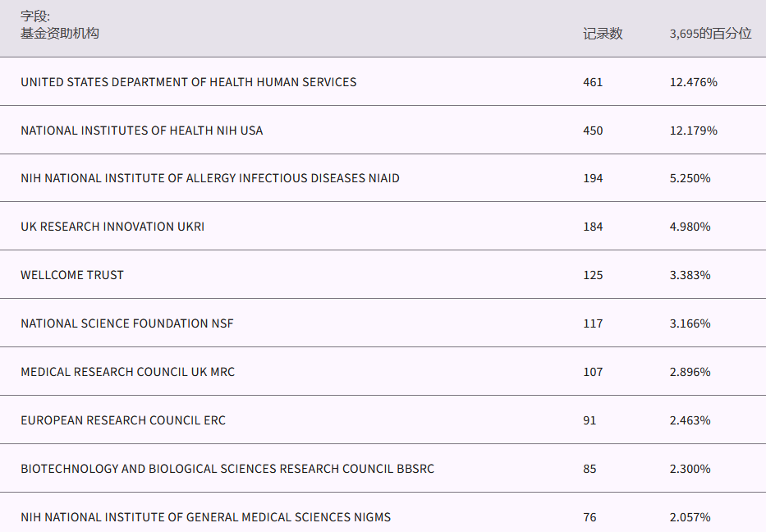
Task: Select Biotechnology and Biological Sciences Research Council
Action: click(x=227, y=469)
